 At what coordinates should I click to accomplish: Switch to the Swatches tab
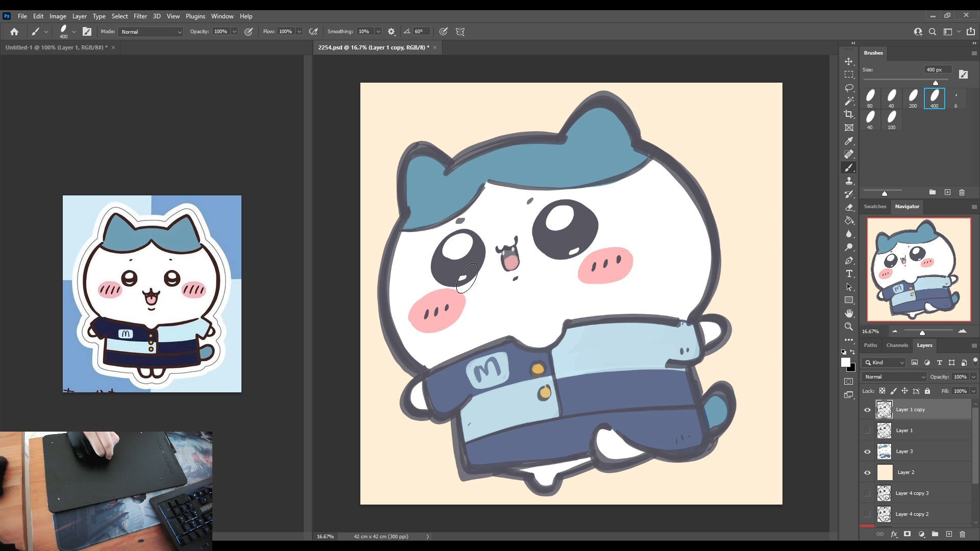point(875,207)
